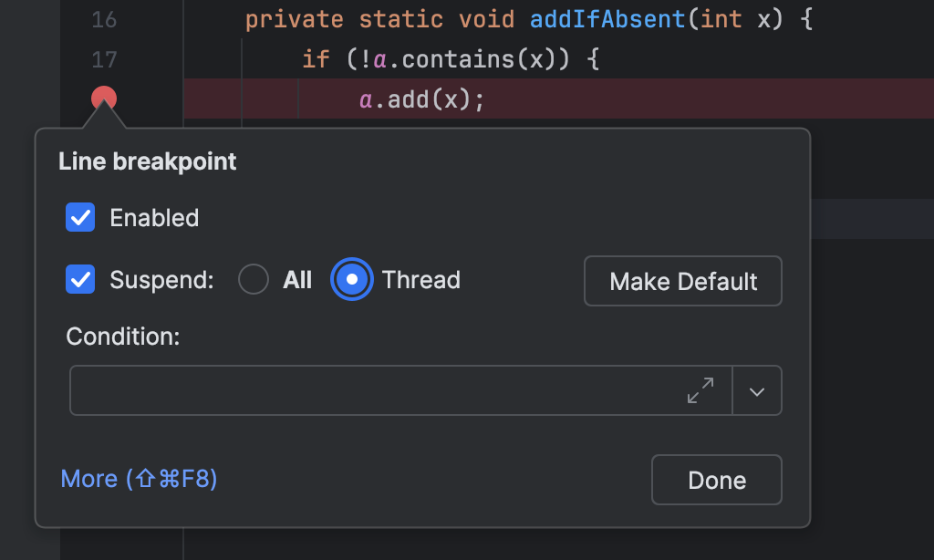Uncheck the Suspend checkbox

tap(80, 280)
